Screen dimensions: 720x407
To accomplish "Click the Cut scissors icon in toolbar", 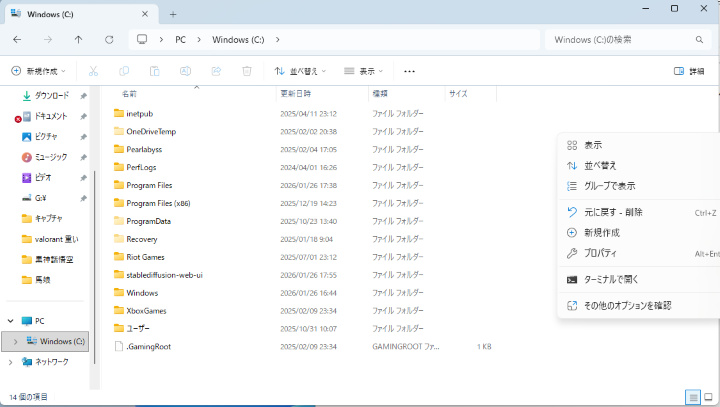I will click(x=93, y=71).
